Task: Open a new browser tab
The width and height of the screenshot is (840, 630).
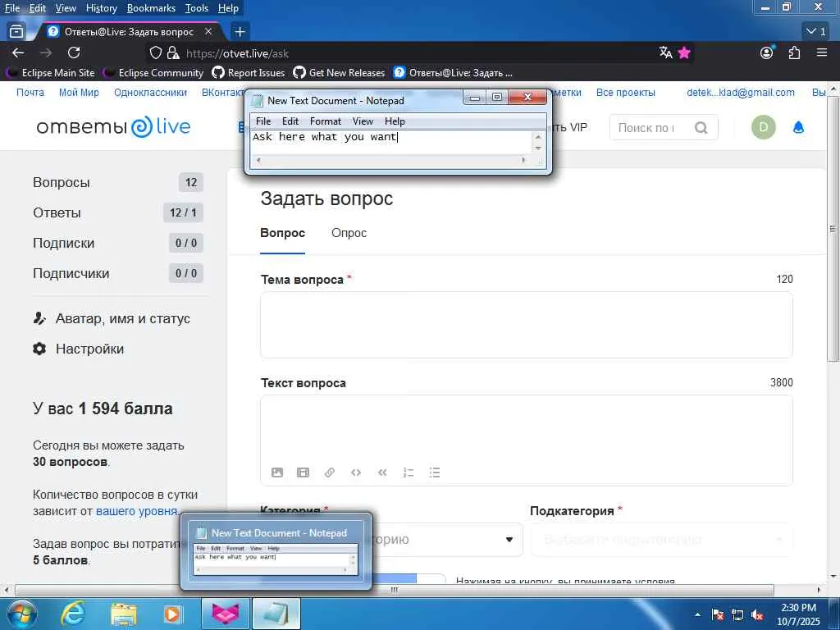Action: [240, 32]
